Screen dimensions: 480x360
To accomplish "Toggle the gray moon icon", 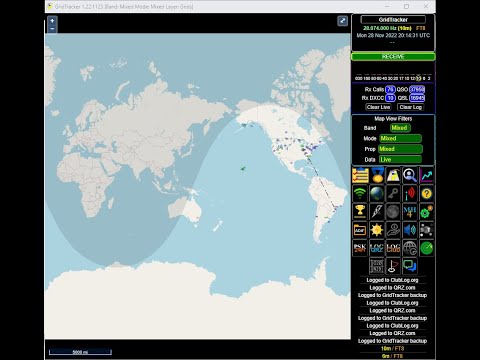I will pos(393,212).
